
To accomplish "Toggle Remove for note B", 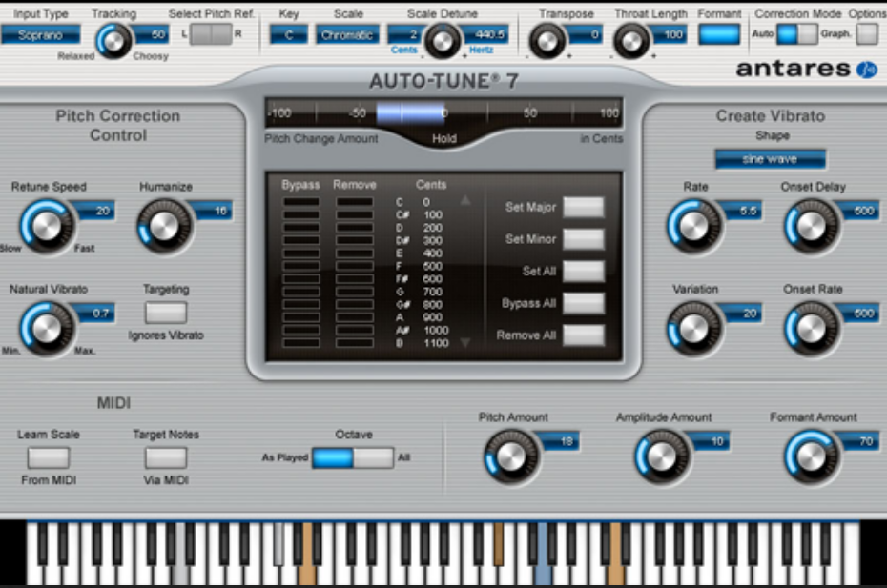I will (355, 343).
